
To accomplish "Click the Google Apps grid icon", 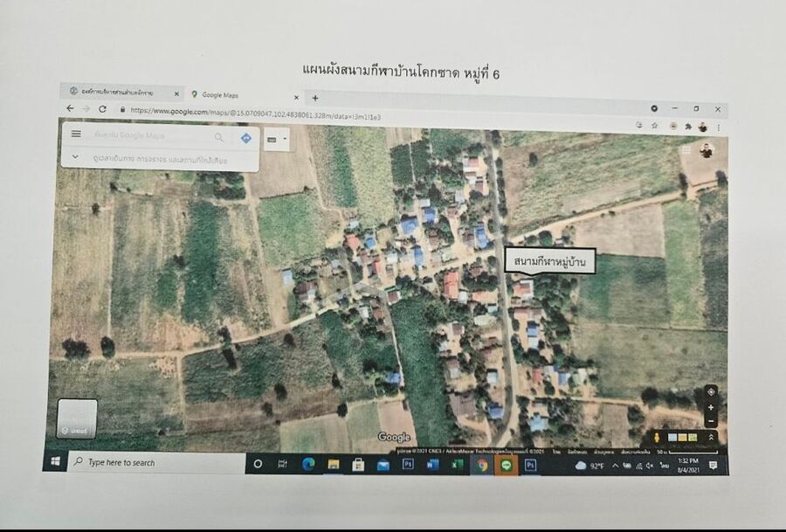I will tap(686, 149).
